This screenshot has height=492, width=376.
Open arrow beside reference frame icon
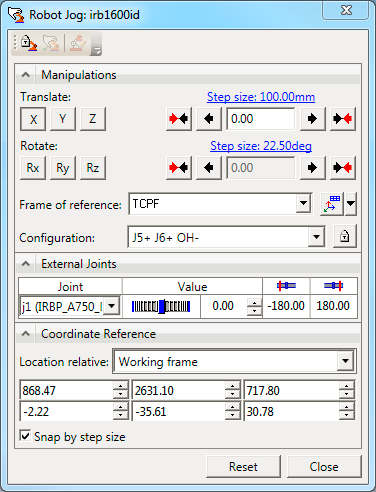[351, 204]
